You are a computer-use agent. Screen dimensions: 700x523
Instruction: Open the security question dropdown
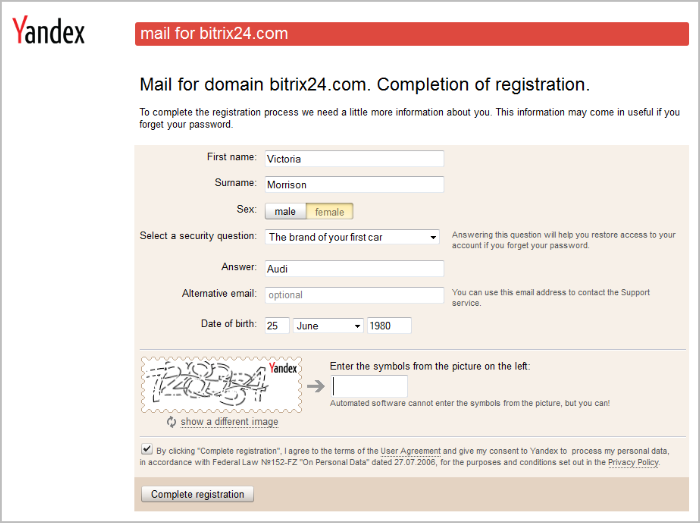tap(352, 237)
